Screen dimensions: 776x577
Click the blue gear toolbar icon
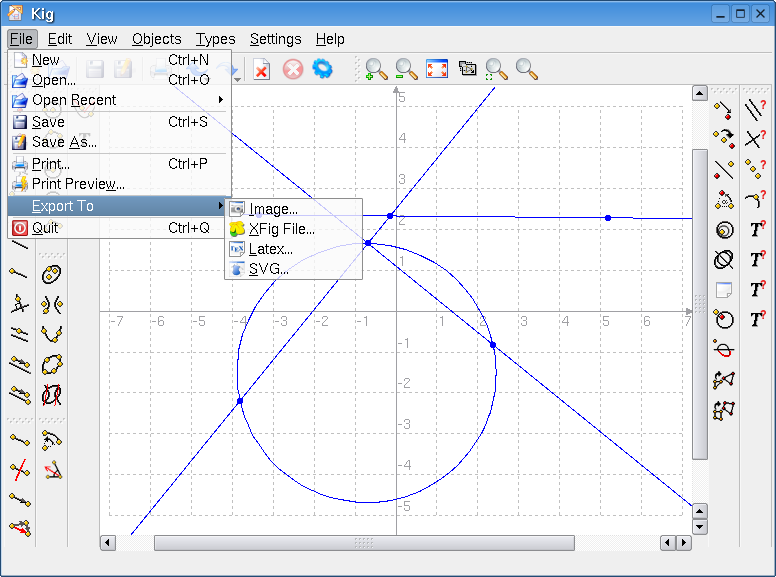(323, 68)
